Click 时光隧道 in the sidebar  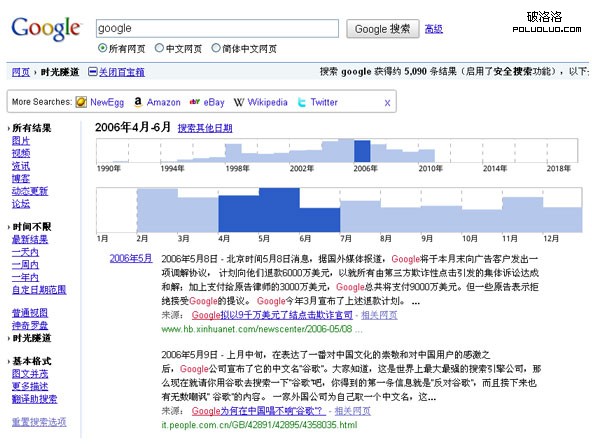pos(32,338)
